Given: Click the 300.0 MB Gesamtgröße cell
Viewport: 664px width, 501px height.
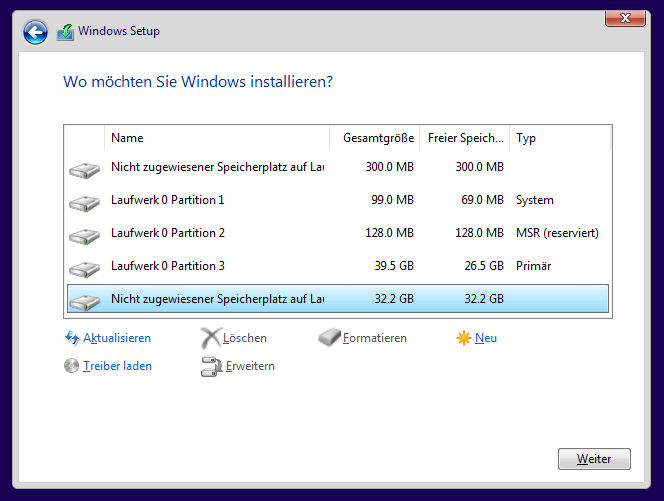Looking at the screenshot, I should [x=390, y=167].
